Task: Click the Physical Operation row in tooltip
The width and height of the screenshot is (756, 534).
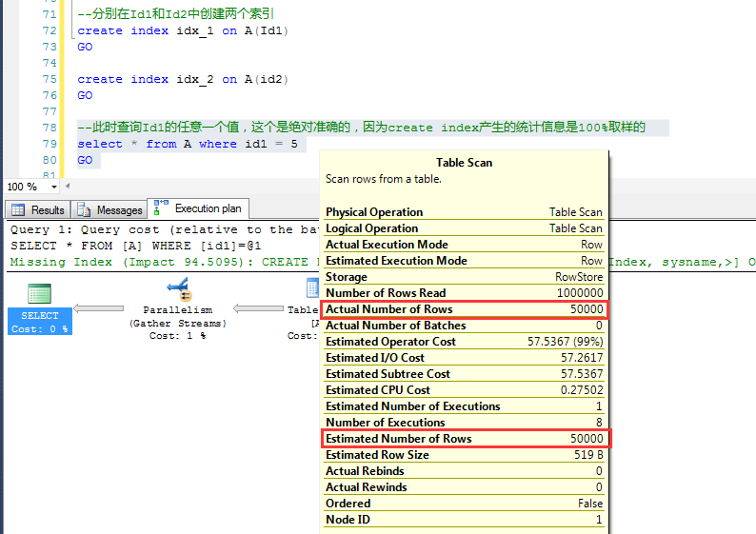Action: pos(465,212)
